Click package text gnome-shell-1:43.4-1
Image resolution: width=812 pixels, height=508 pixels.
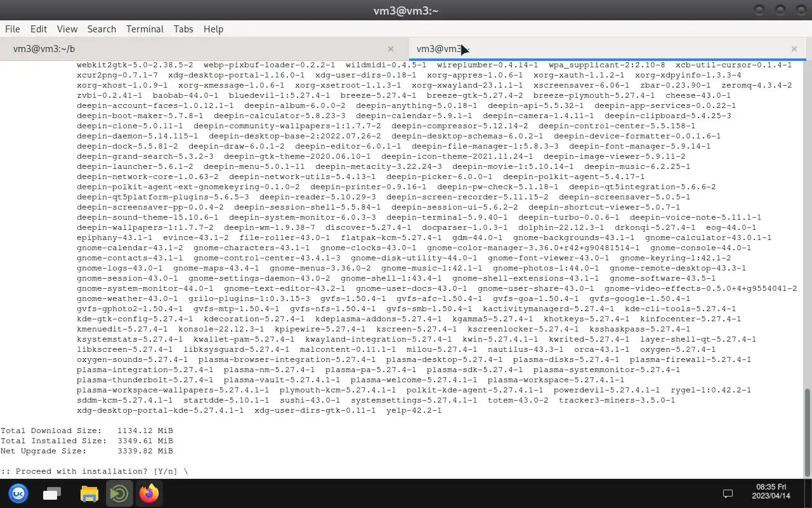click(391, 278)
